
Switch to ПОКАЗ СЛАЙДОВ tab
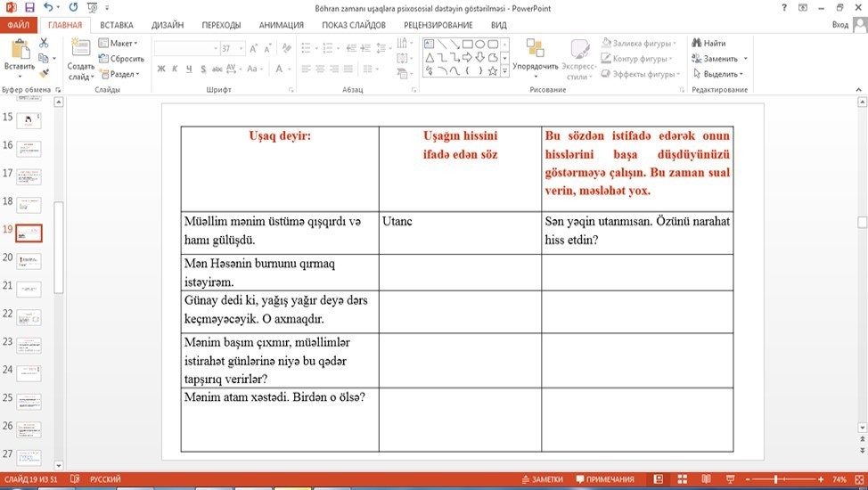(x=354, y=25)
